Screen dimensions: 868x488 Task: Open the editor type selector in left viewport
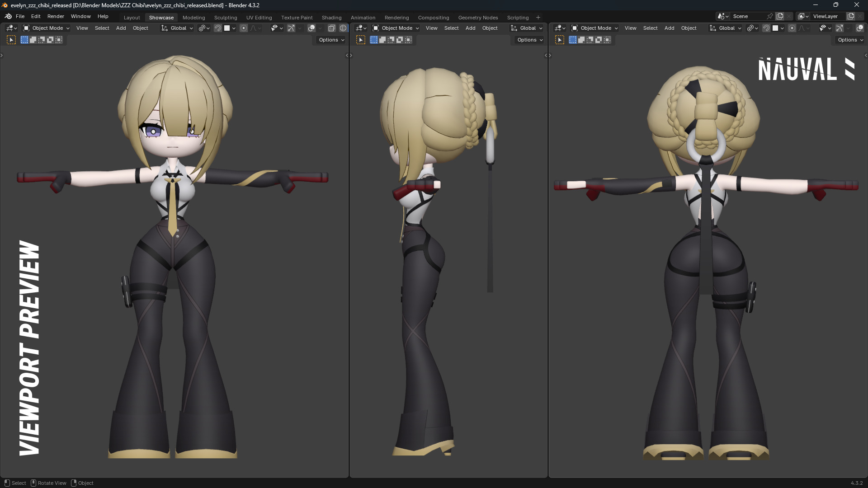pos(12,28)
